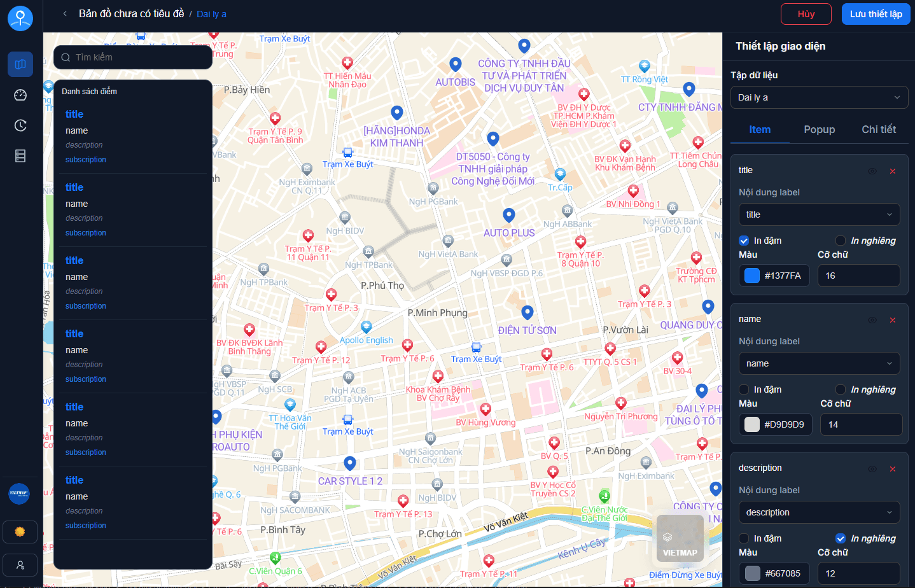The width and height of the screenshot is (915, 588).
Task: Click the search magnifier icon
Action: (x=66, y=57)
